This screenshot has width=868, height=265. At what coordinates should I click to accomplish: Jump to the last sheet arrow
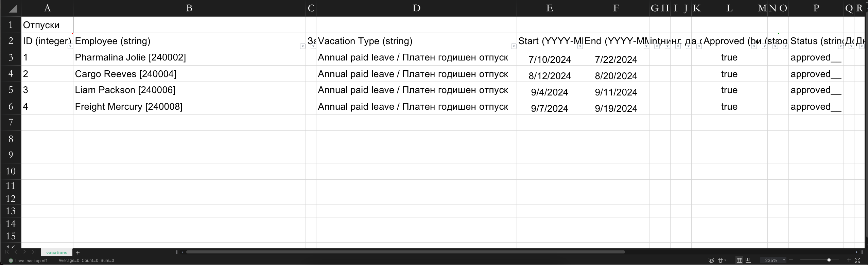click(x=33, y=252)
